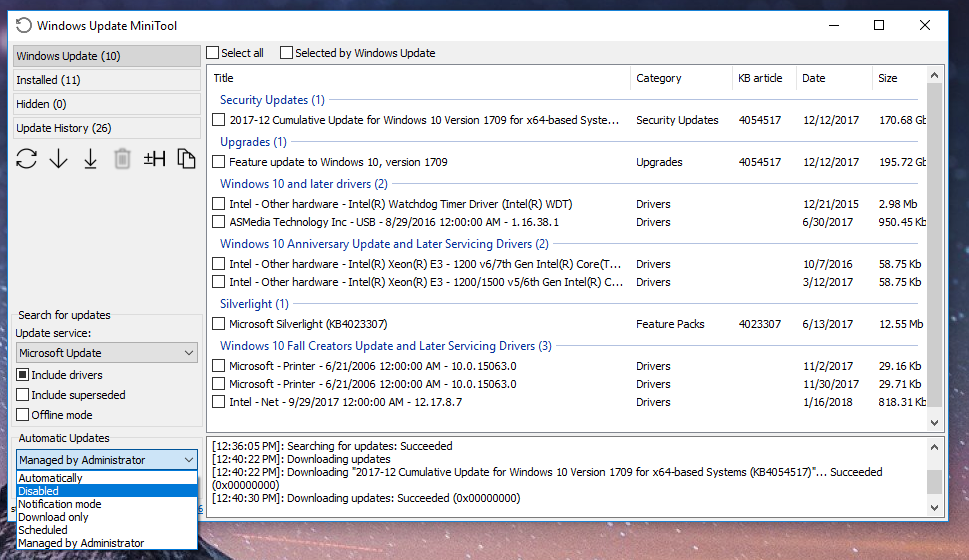Screen dimensions: 969x560
Task: Click the hide updates ±H icon
Action: pyautogui.click(x=154, y=159)
